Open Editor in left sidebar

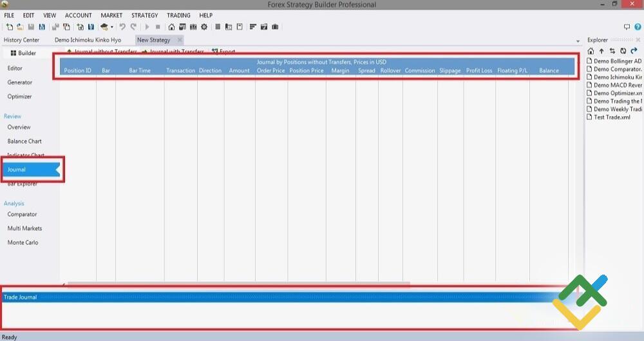click(x=15, y=68)
